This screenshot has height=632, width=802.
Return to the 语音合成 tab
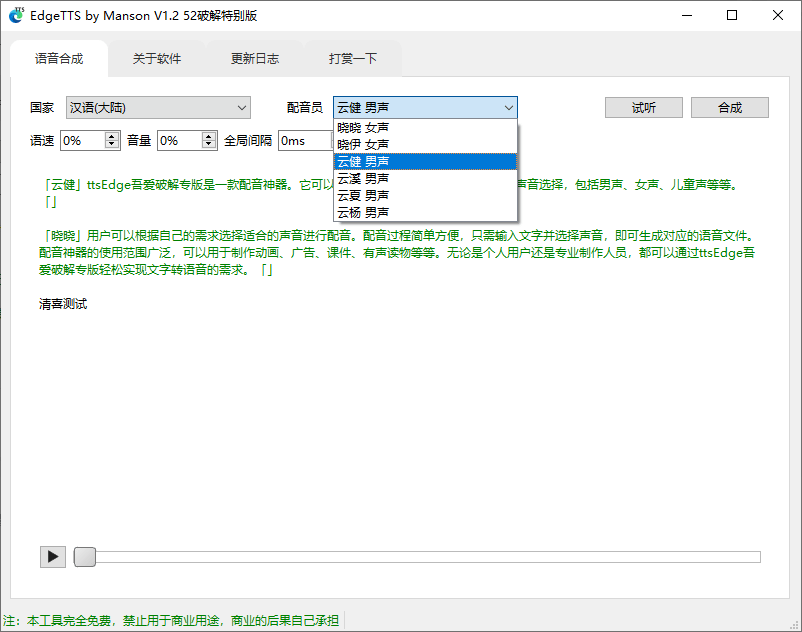point(58,59)
